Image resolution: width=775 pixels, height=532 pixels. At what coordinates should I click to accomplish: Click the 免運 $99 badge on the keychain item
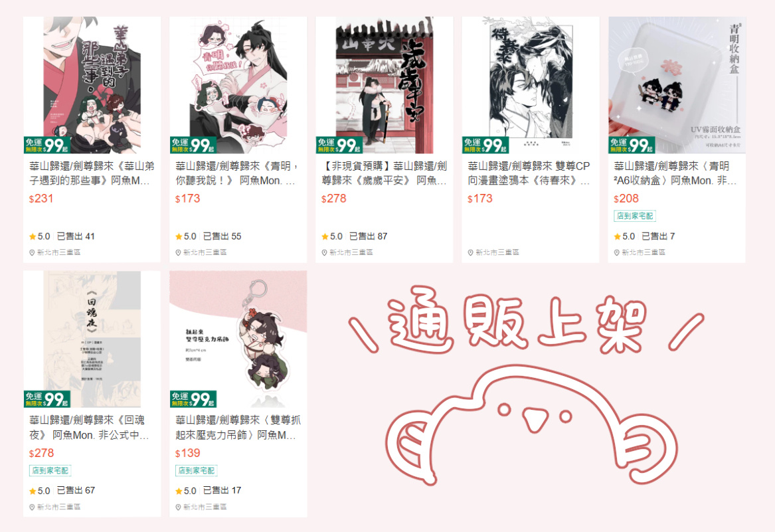(193, 399)
